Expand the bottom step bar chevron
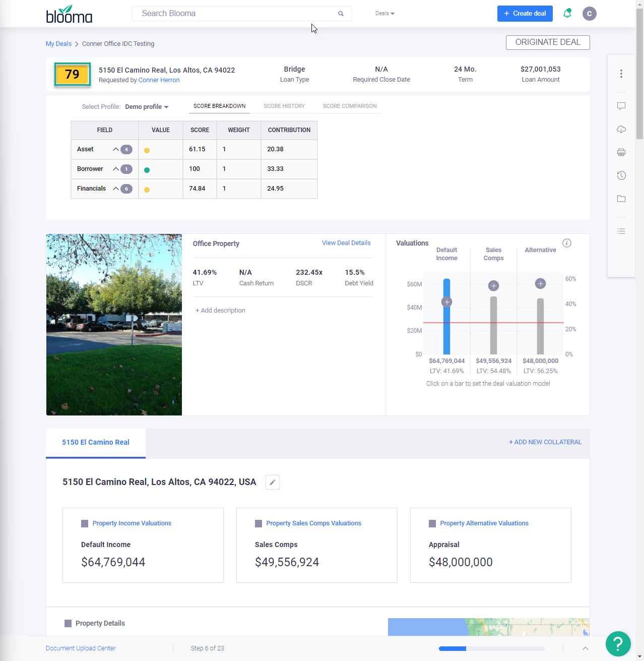644x661 pixels. point(586,648)
